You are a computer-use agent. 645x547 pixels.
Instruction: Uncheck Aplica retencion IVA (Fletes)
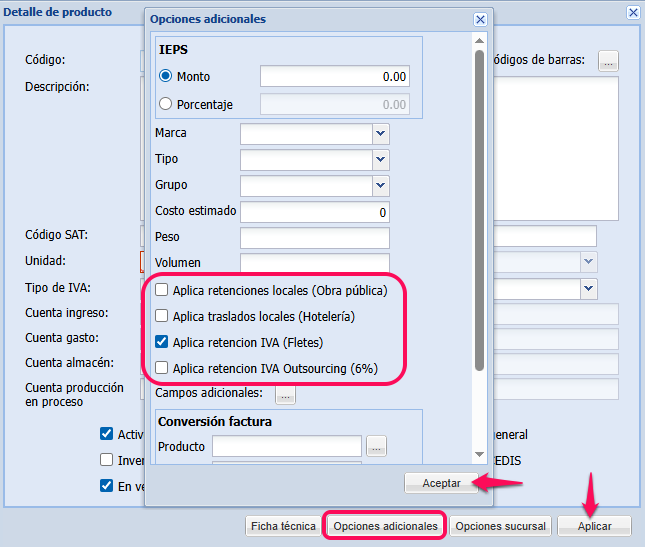click(160, 342)
